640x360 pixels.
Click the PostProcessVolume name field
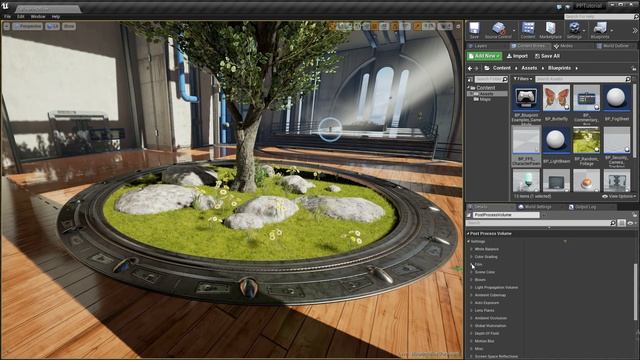[x=506, y=215]
